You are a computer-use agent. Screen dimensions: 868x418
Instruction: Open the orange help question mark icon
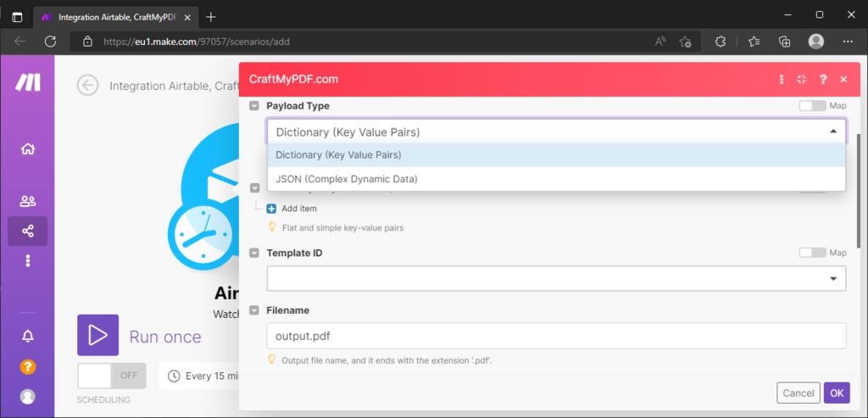point(28,366)
